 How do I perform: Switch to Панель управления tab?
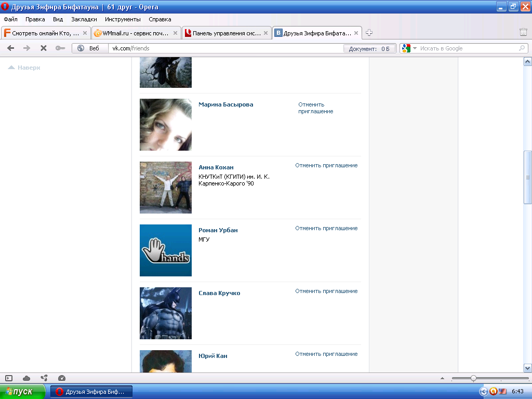[x=227, y=33]
